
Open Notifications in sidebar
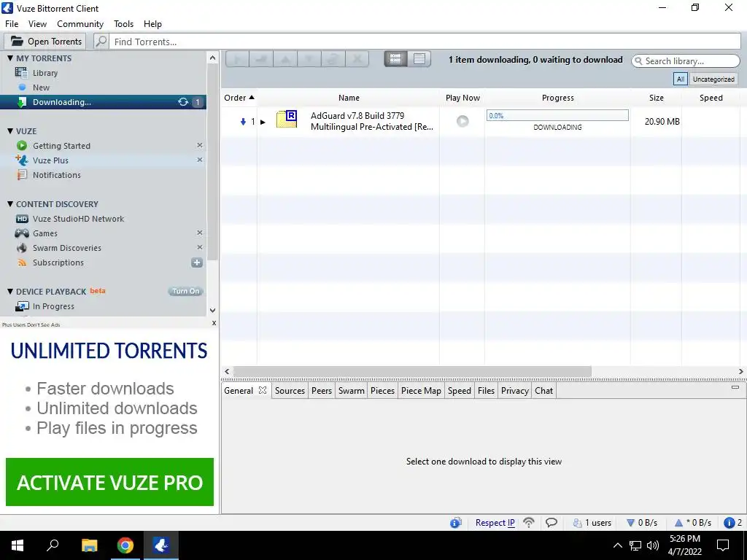[x=56, y=175]
